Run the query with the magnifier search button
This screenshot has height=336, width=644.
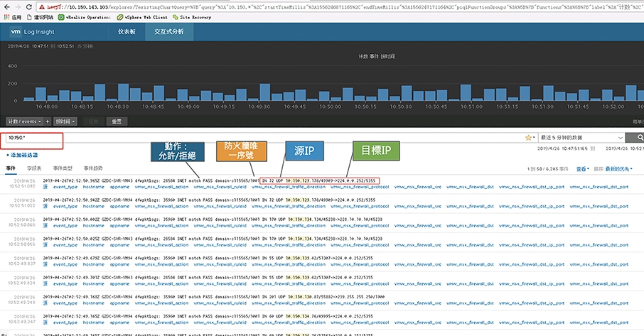[x=639, y=137]
